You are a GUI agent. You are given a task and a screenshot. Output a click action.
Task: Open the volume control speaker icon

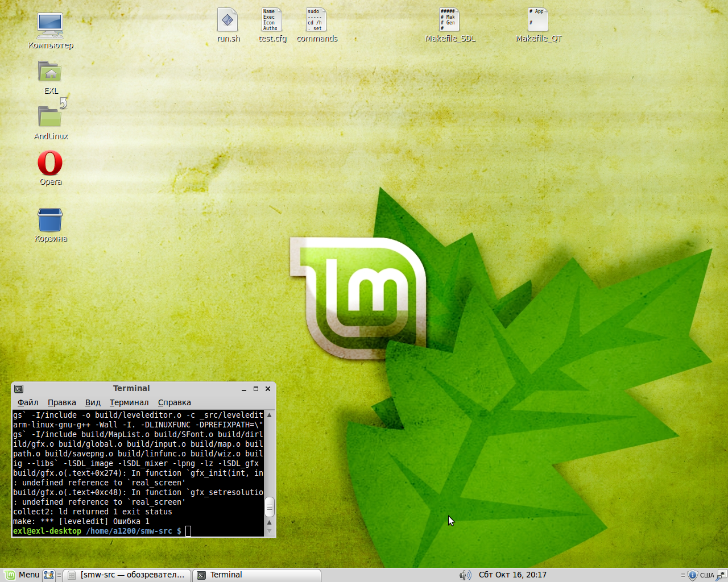click(x=465, y=575)
